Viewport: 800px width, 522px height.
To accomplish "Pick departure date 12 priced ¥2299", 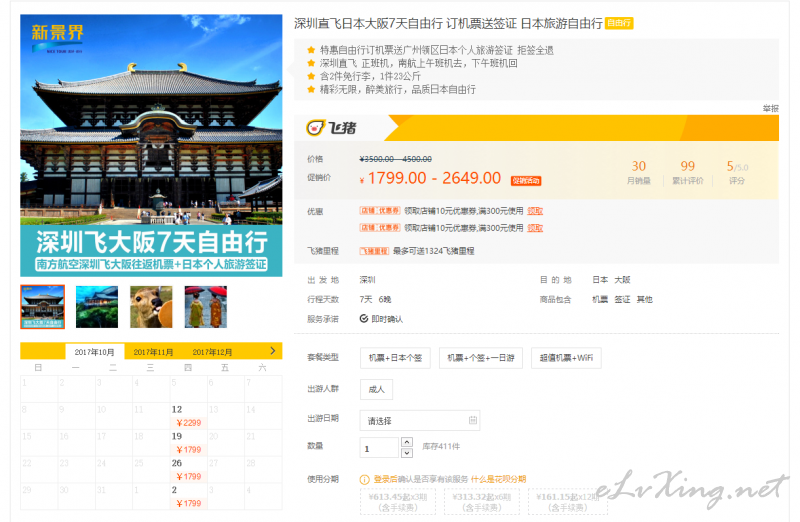I will pyautogui.click(x=188, y=416).
